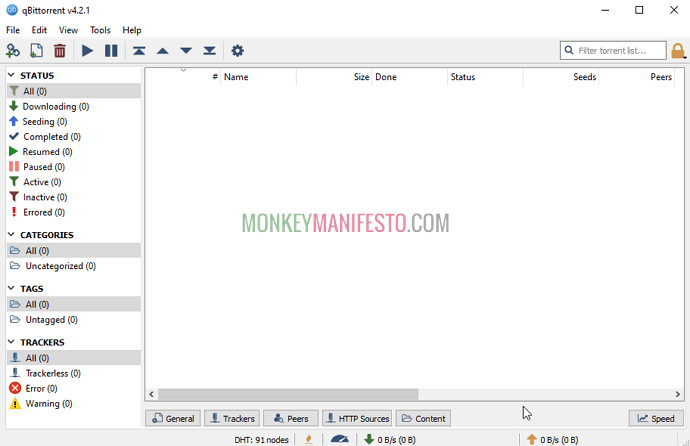Viewport: 690px width, 446px height.
Task: Select the Completed (0) filter
Action: coord(74,136)
